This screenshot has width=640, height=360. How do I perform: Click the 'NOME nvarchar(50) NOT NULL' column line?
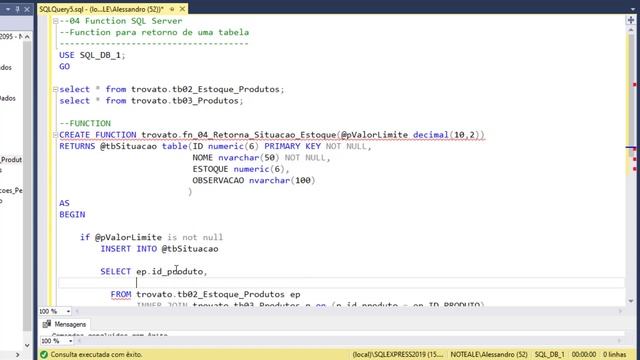click(261, 158)
